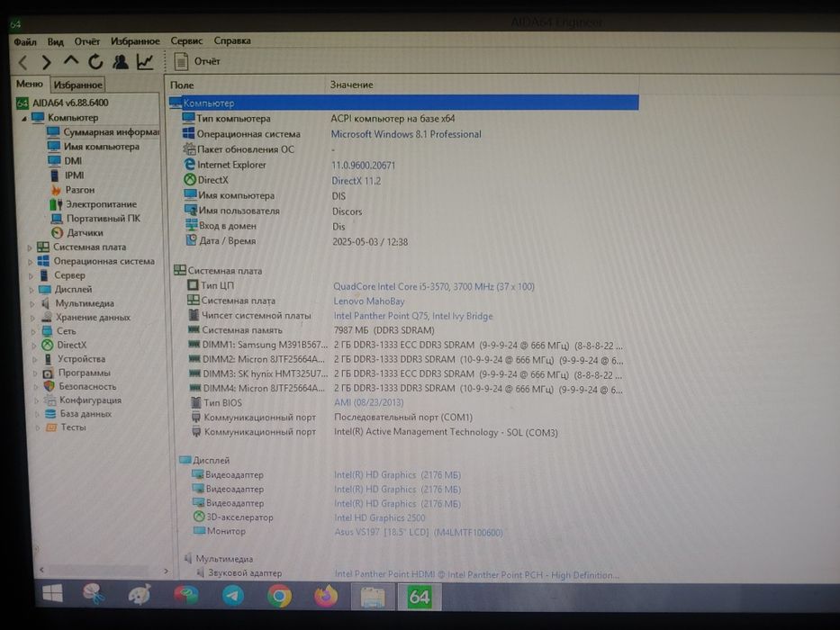Open the Избранное menu in menu bar

(135, 41)
